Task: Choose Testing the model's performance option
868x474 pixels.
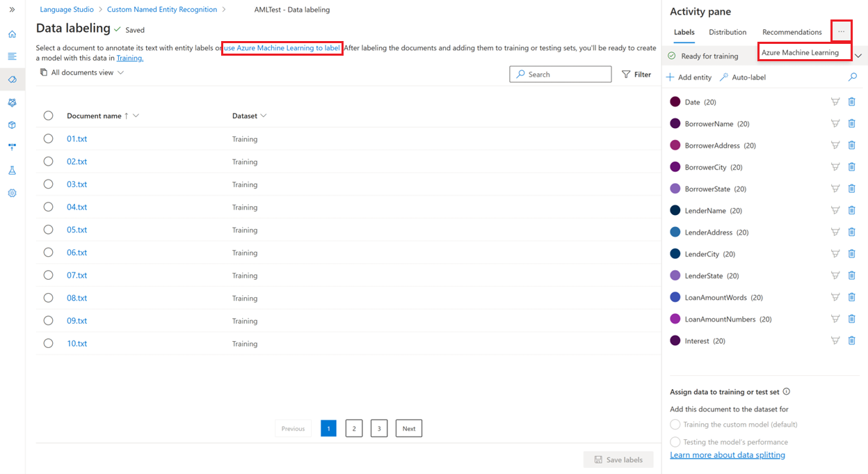Action: (675, 442)
